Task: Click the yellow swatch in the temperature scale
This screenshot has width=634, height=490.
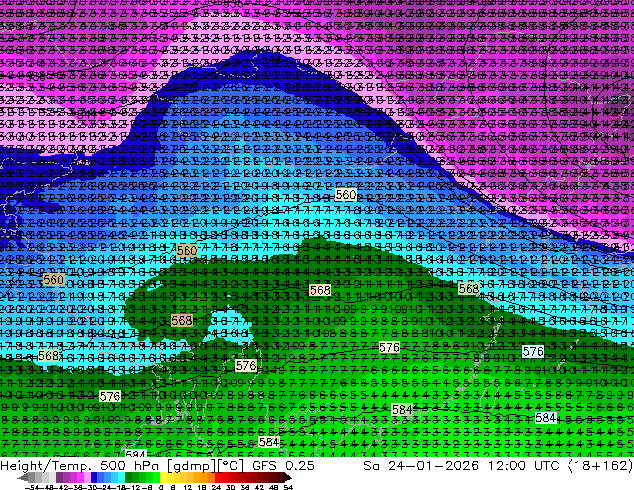Action: coord(163,477)
